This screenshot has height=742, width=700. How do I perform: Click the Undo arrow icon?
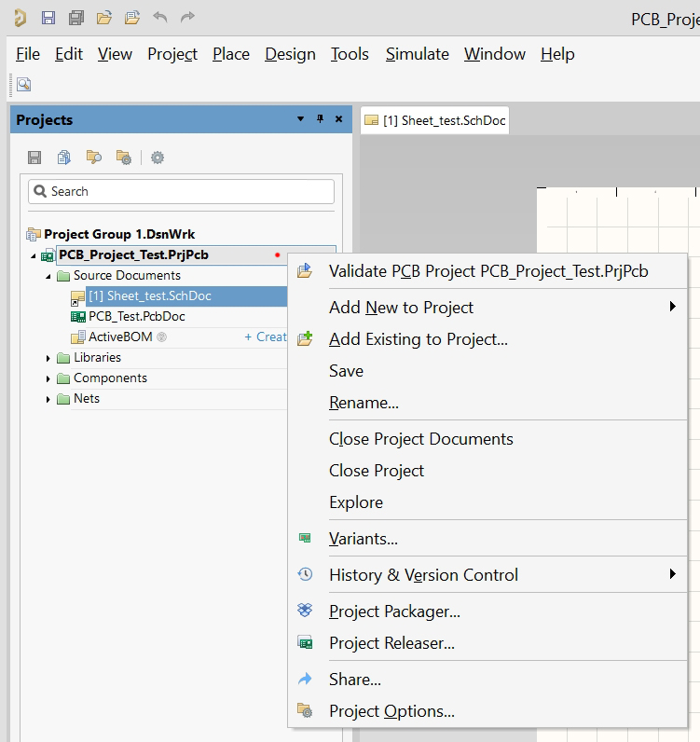click(x=160, y=18)
